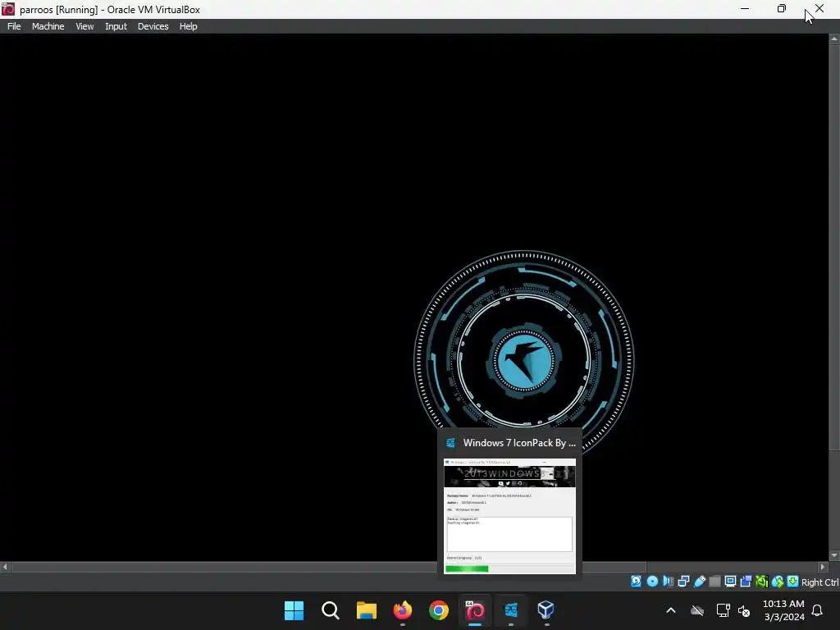Open the clock showing 10:13 AM

click(783, 610)
